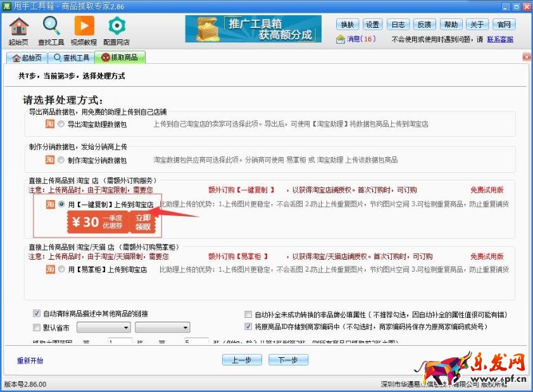Switch to the 查找工具 tab

tap(72, 58)
